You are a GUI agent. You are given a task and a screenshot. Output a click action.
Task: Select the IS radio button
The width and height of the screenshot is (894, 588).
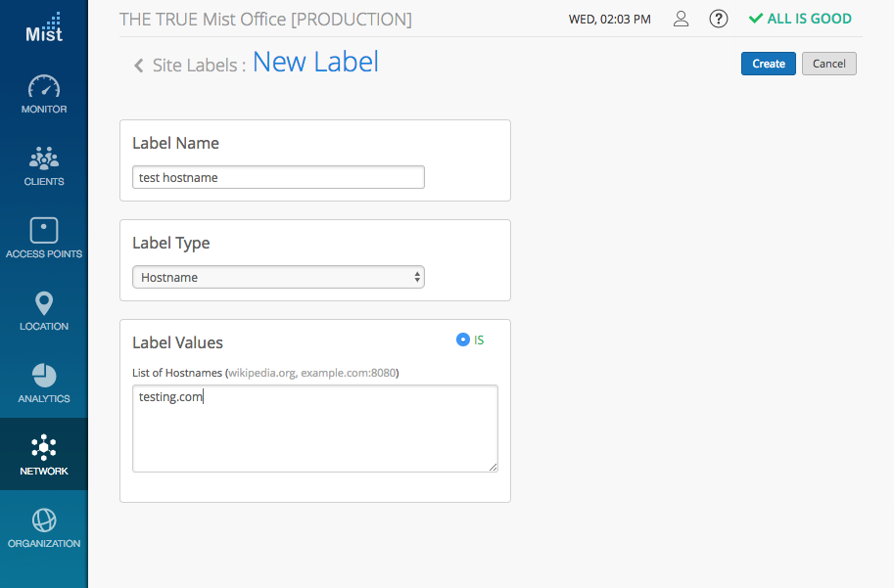tap(463, 339)
